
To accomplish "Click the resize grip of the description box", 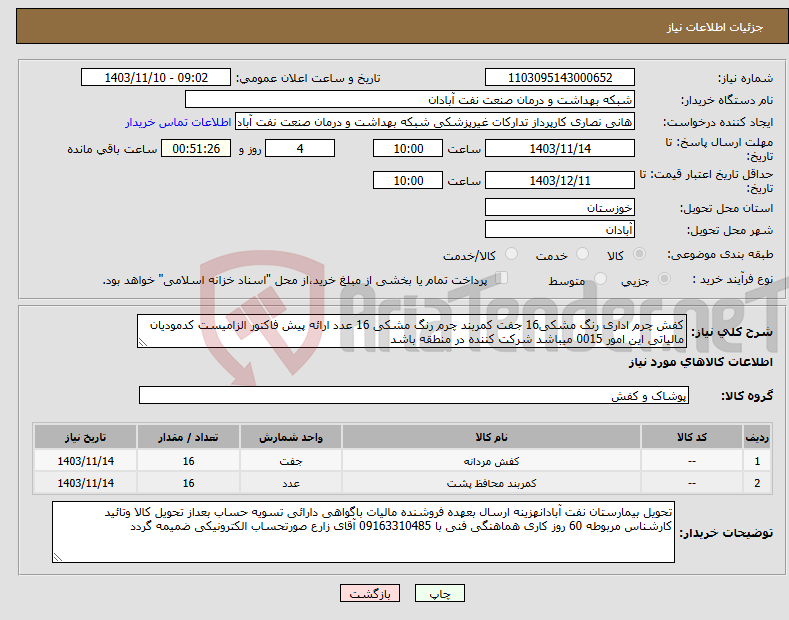I will (142, 342).
